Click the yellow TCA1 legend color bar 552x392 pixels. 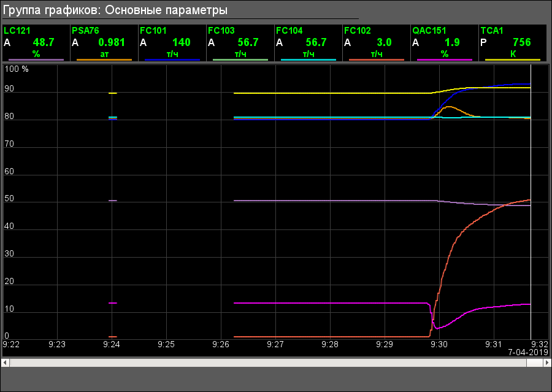(x=513, y=60)
